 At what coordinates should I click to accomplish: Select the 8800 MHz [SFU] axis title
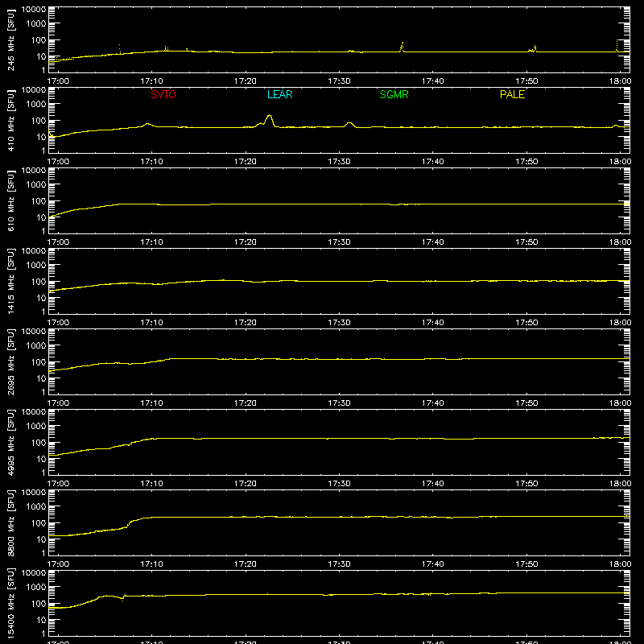point(10,522)
